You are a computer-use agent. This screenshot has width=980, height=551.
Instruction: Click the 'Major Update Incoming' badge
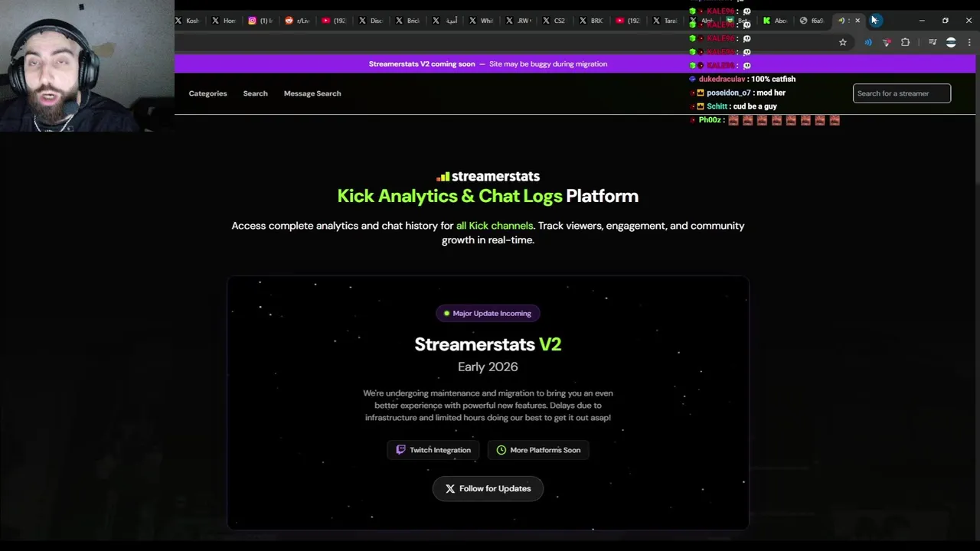click(x=488, y=313)
